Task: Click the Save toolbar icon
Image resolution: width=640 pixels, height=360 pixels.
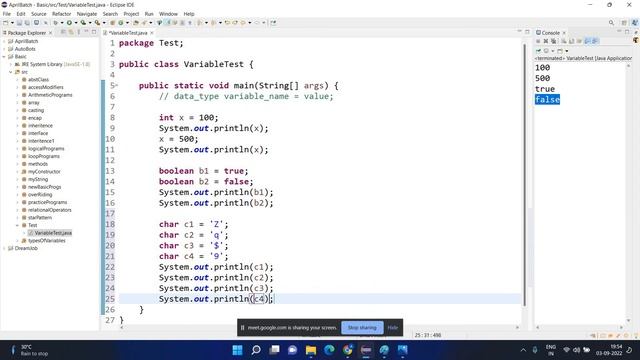Action: point(19,23)
